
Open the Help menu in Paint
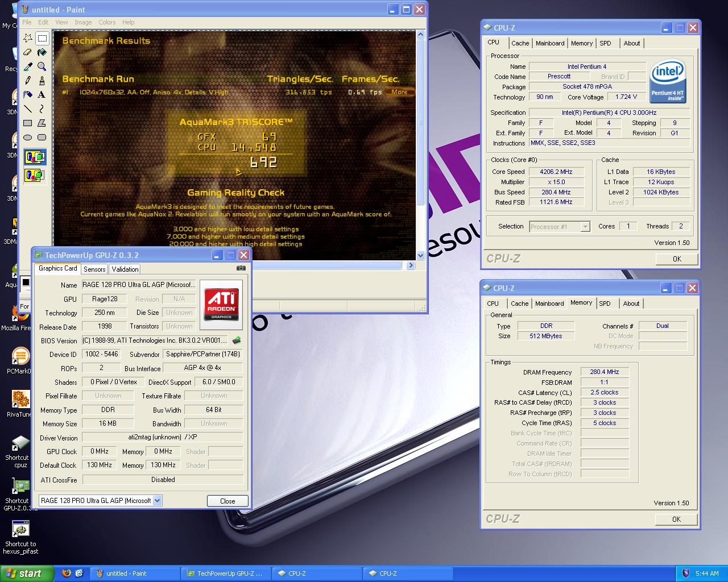click(129, 22)
